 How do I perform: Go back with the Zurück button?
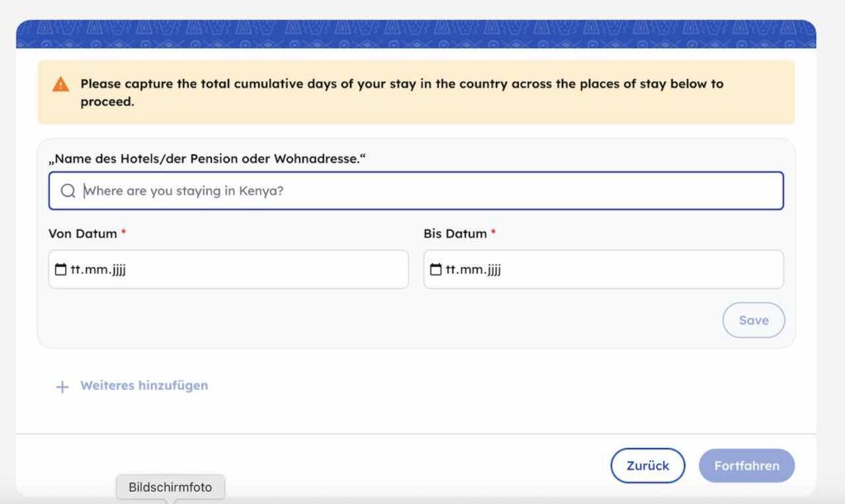pos(648,465)
